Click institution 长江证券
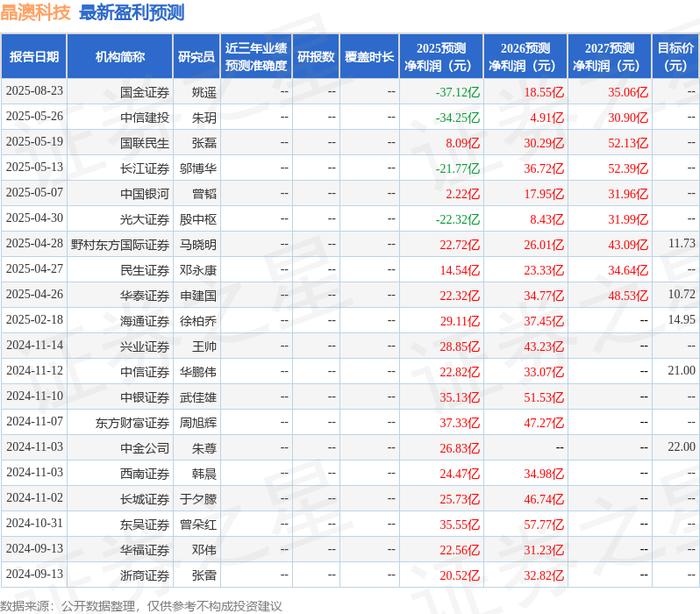Image resolution: width=700 pixels, height=614 pixels. 145,169
